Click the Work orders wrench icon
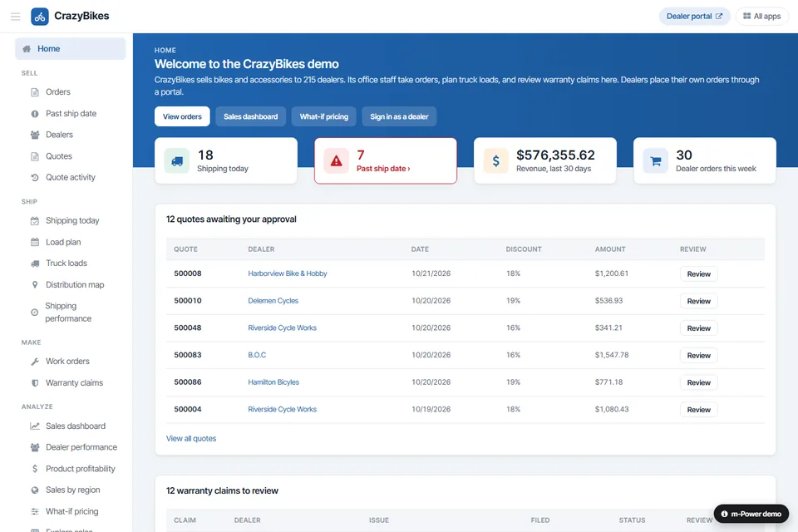 (35, 362)
